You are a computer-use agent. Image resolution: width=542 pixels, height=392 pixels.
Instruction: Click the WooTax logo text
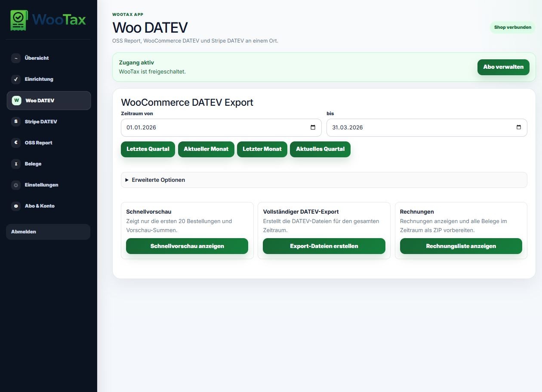[x=59, y=20]
